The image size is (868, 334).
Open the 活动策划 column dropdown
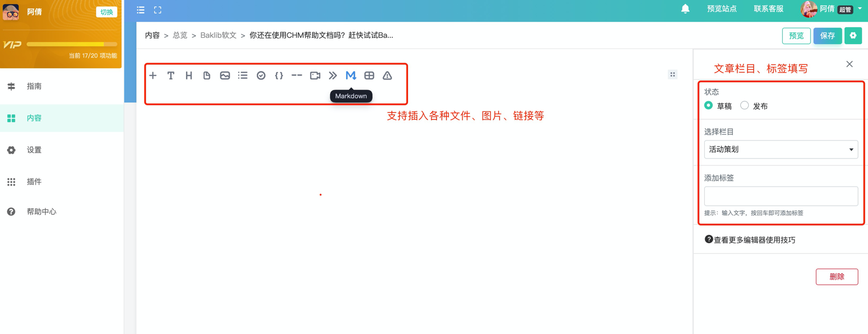coord(781,150)
